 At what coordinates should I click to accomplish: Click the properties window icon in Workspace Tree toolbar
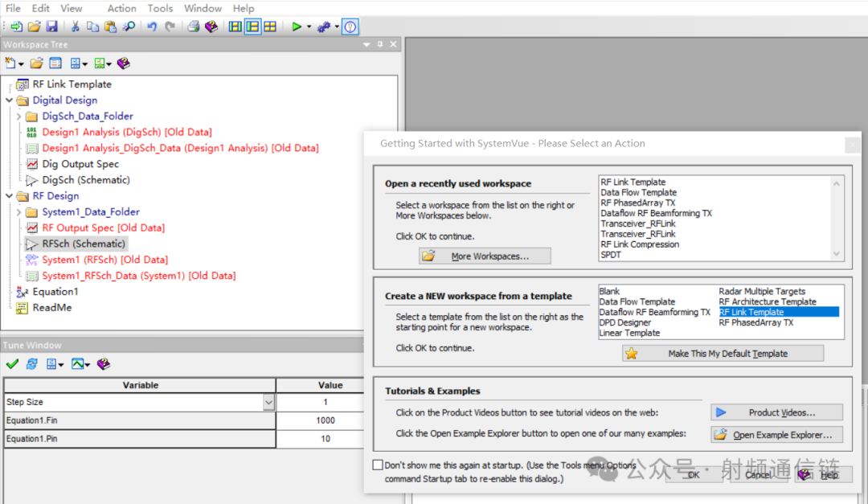pos(55,64)
